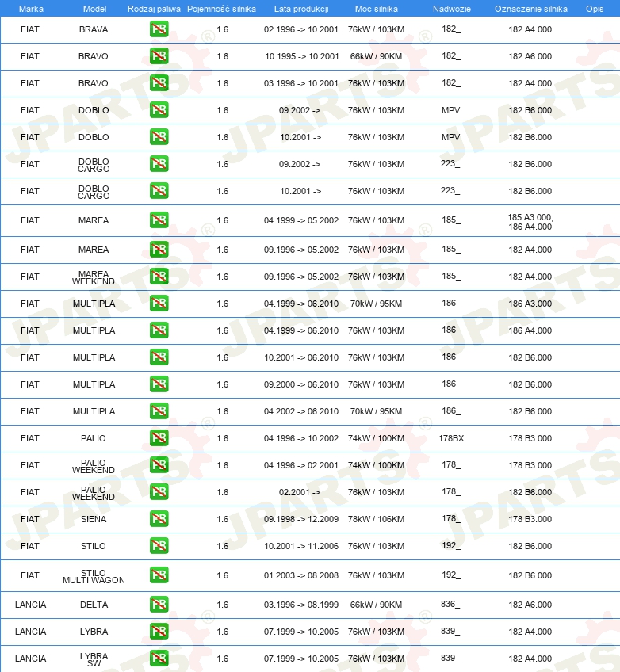Click 'LANCIA' in the DELTA row

coord(30,605)
